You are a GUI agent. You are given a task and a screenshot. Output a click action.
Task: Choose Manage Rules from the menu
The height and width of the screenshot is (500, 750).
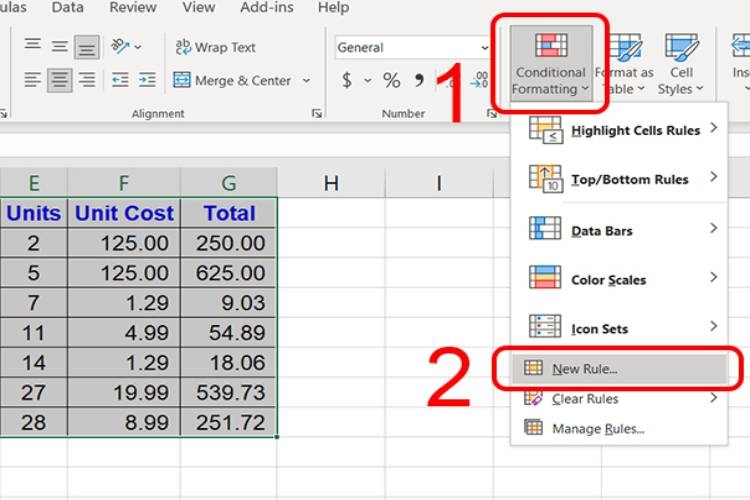(x=619, y=428)
